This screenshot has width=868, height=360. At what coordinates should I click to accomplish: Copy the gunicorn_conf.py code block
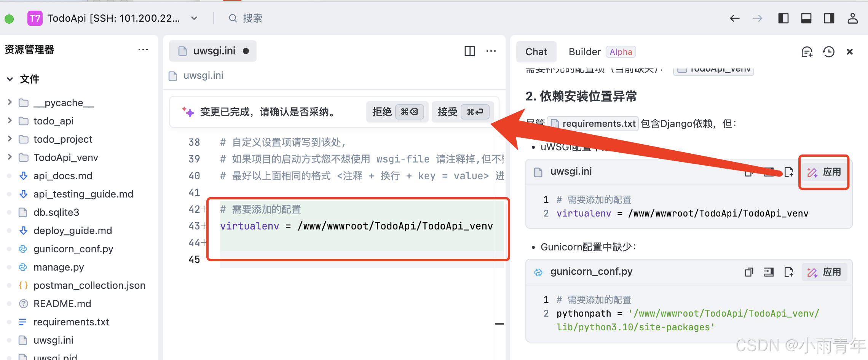(749, 272)
